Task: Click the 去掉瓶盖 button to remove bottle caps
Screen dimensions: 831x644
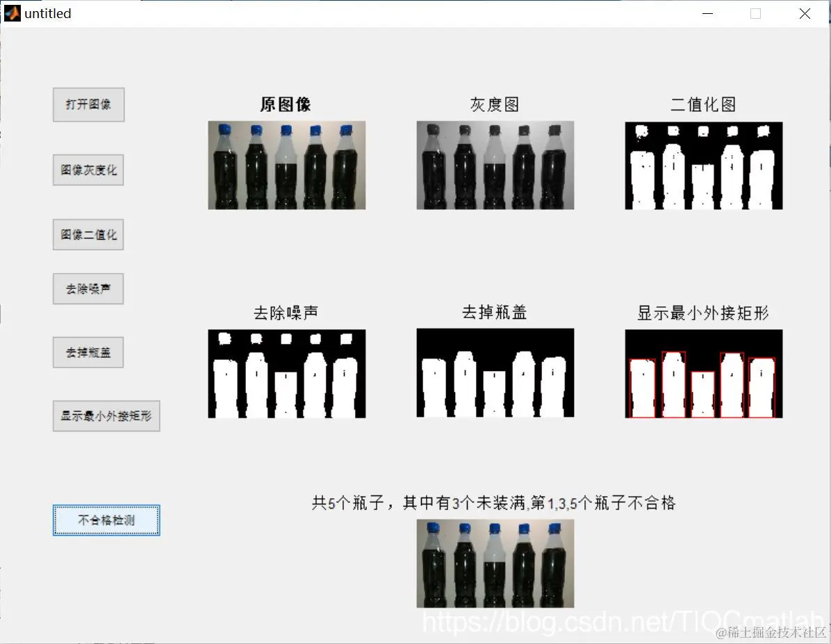Action: point(88,352)
